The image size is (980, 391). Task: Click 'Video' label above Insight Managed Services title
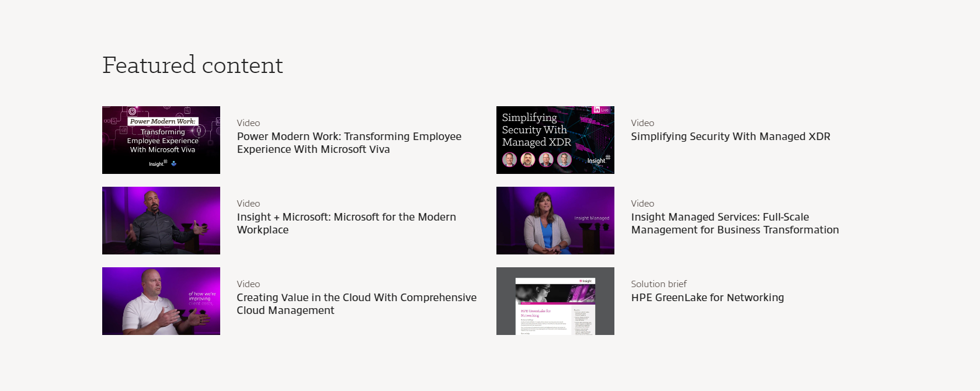coord(642,204)
